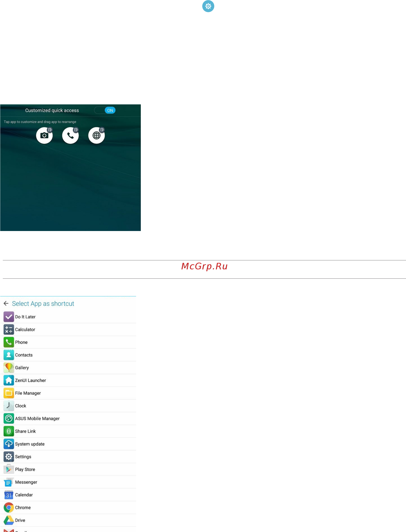Viewport: 406px width, 532px height.
Task: Pick 'Settings' label in app list
Action: click(23, 457)
